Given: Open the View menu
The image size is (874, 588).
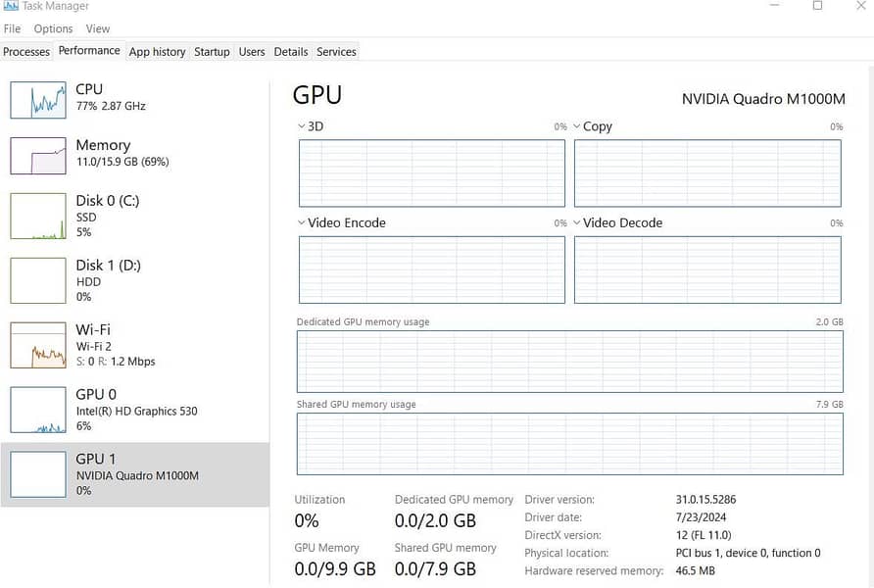Looking at the screenshot, I should click(x=97, y=28).
